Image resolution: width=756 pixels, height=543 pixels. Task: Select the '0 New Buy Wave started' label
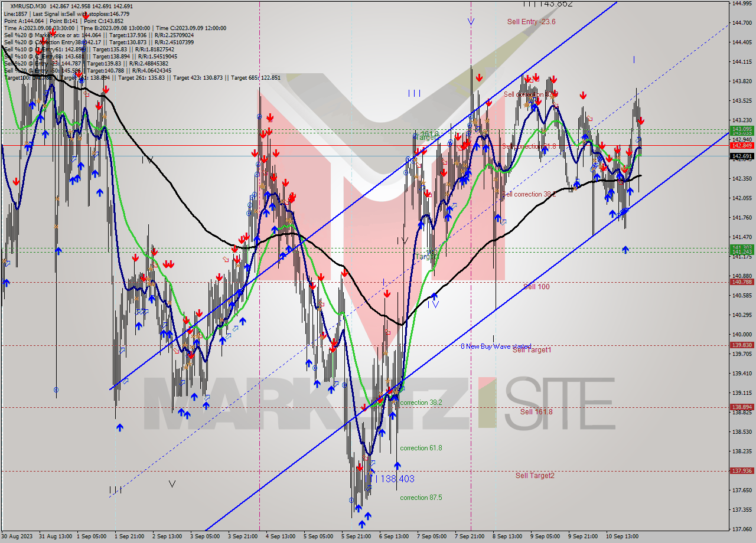(496, 346)
